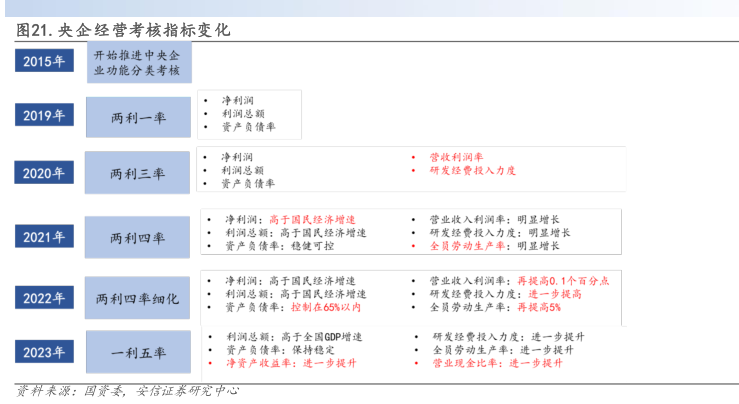Click the 两利四率细化 box
This screenshot has height=404, width=739.
click(x=138, y=298)
